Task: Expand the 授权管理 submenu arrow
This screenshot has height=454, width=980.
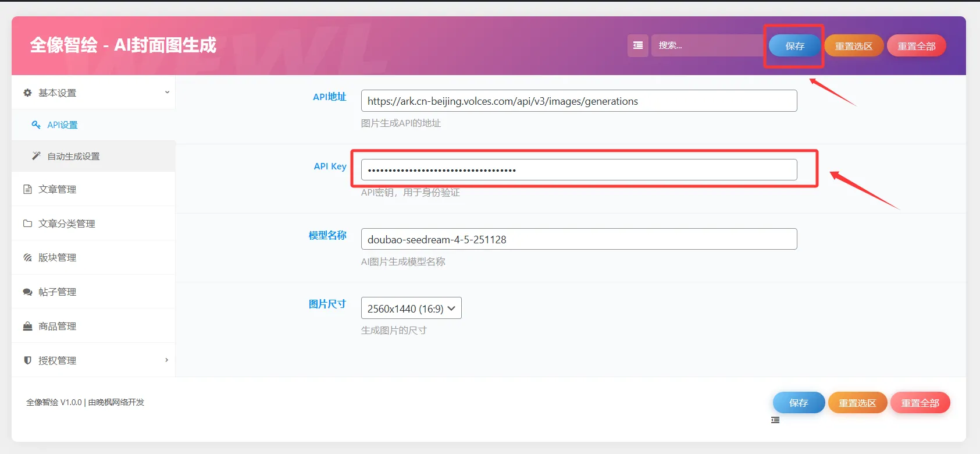Action: 167,360
